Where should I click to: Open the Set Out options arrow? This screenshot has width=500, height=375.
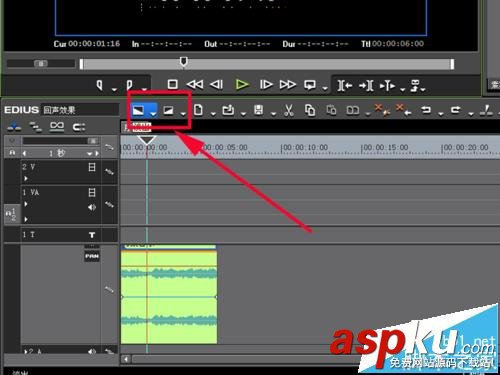click(x=144, y=89)
